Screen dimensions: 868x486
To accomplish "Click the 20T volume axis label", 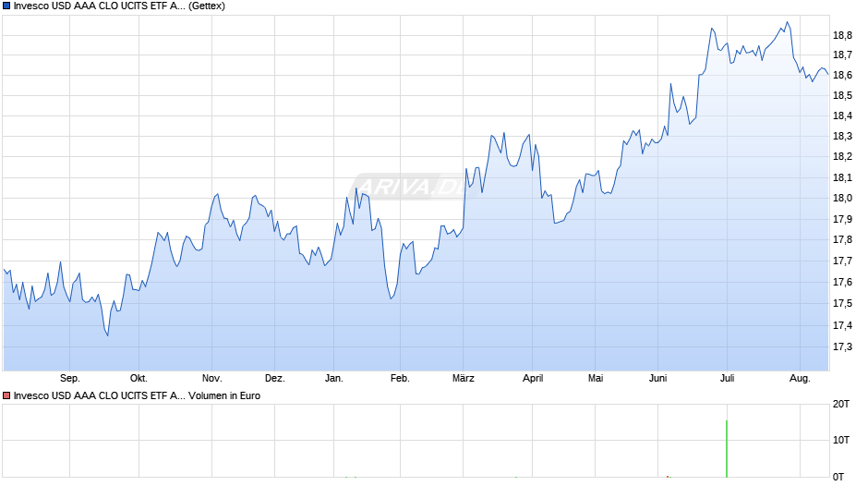I will pyautogui.click(x=841, y=404).
